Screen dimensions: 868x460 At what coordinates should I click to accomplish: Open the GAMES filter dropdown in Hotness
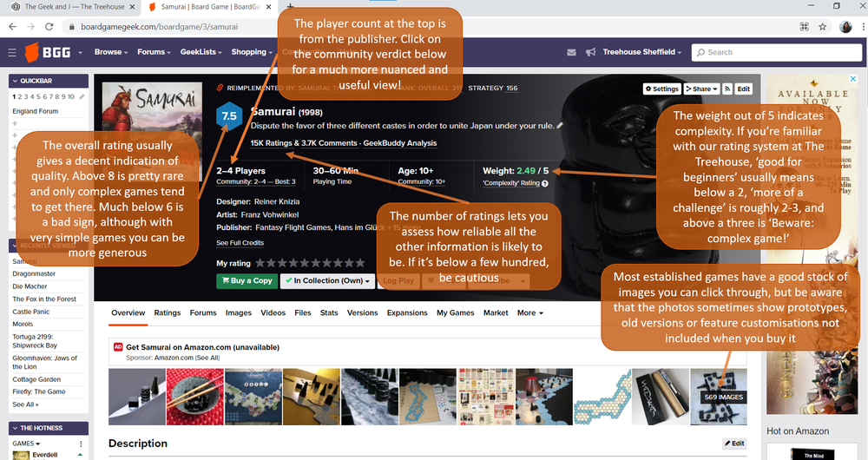(27, 444)
